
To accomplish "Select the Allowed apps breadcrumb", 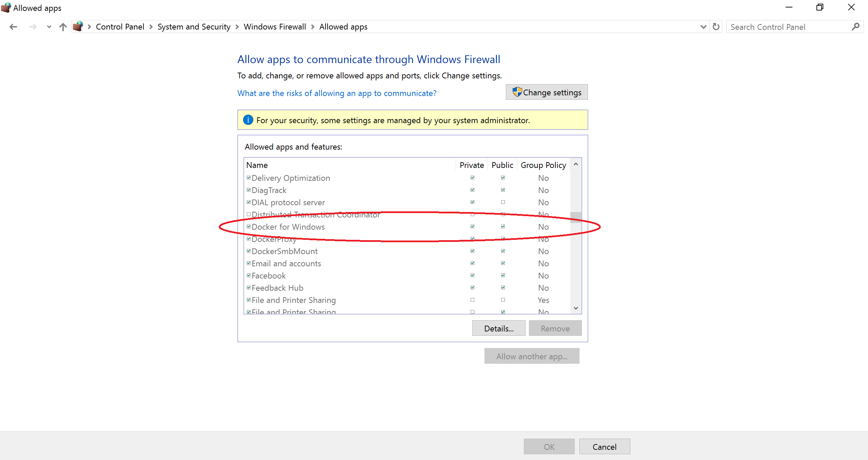I will (x=343, y=27).
